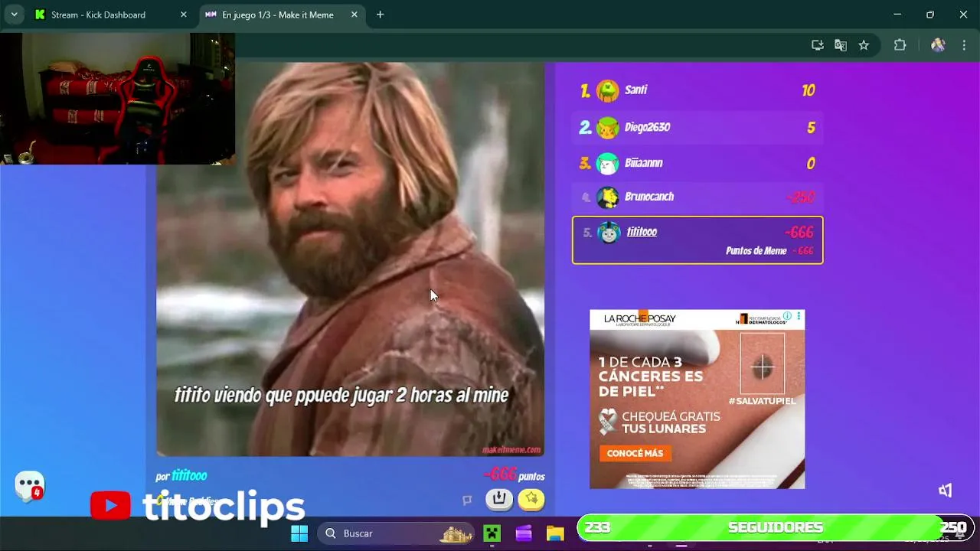Open the ad info icon

click(787, 315)
